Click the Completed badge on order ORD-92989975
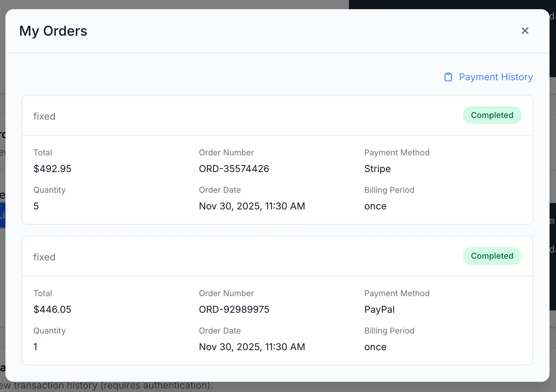The width and height of the screenshot is (556, 392). coord(492,256)
